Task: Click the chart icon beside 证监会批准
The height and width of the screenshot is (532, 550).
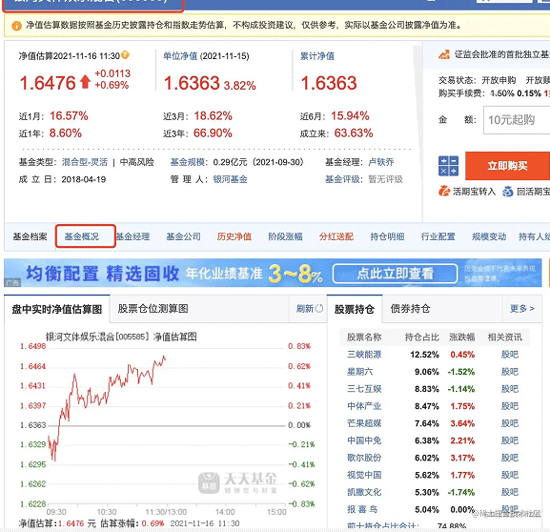Action: [x=444, y=54]
